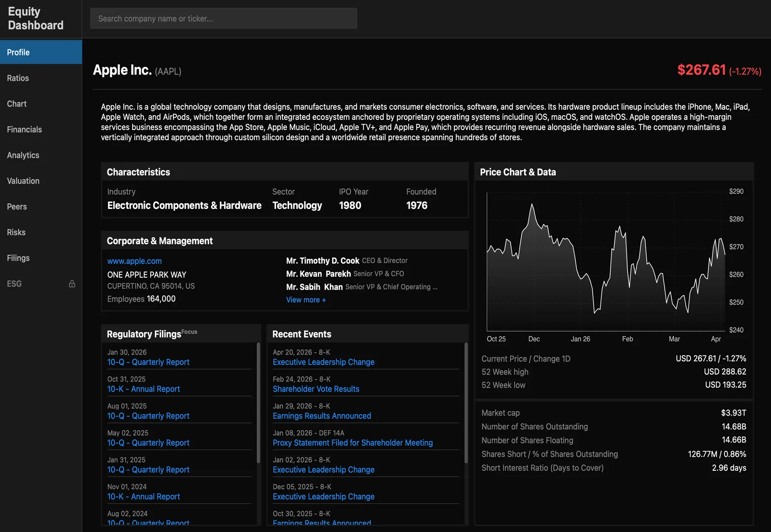Open Jan 30, 2026 10-Q Quarterly Report
This screenshot has height=532, width=771.
pos(148,362)
